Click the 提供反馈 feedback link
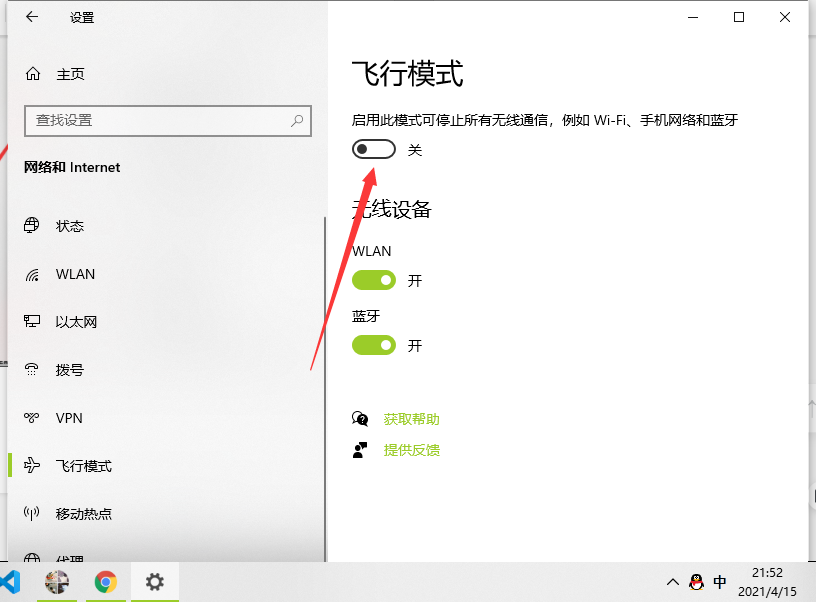This screenshot has width=816, height=602. (411, 450)
